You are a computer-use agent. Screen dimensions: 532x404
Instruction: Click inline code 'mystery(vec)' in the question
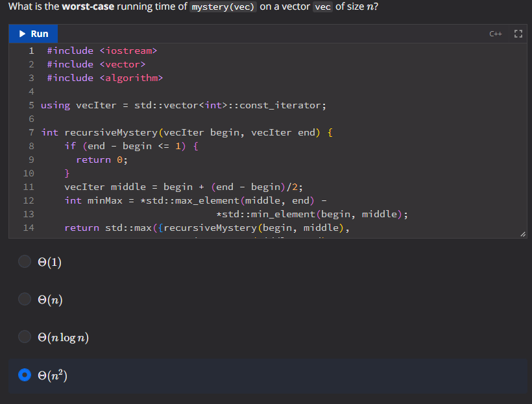223,6
